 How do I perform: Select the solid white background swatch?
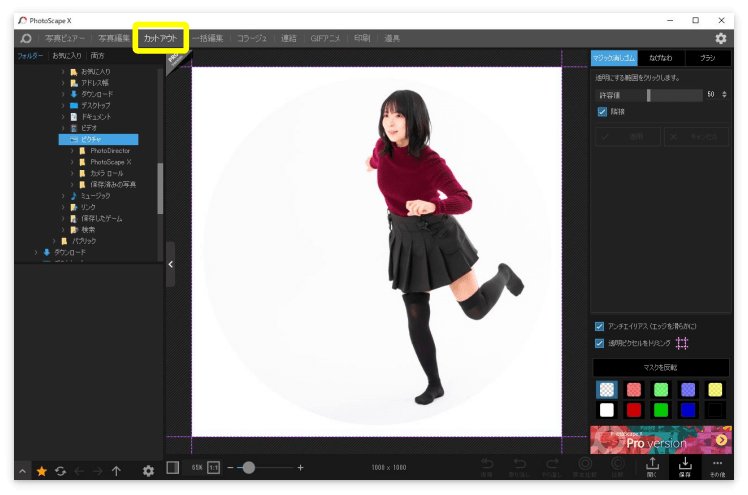[607, 410]
